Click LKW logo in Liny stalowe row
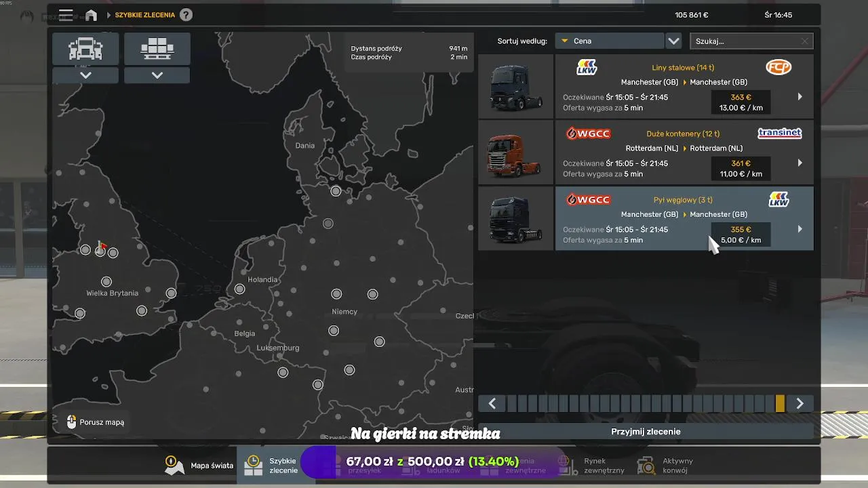 tap(587, 67)
